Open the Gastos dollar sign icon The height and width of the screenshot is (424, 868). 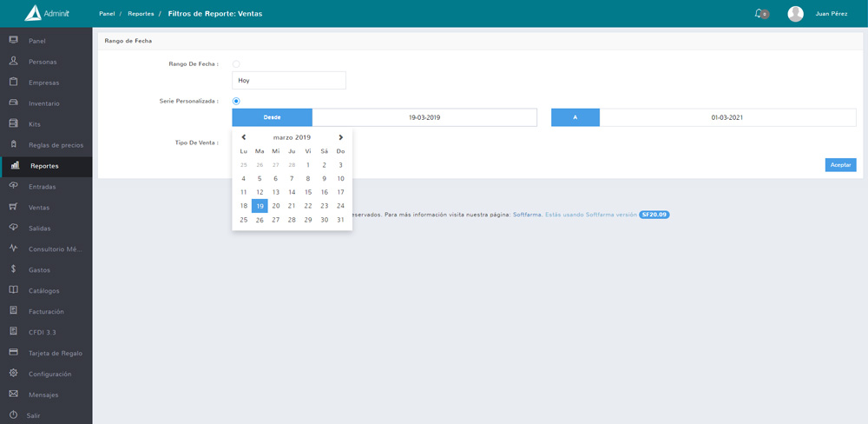(14, 269)
